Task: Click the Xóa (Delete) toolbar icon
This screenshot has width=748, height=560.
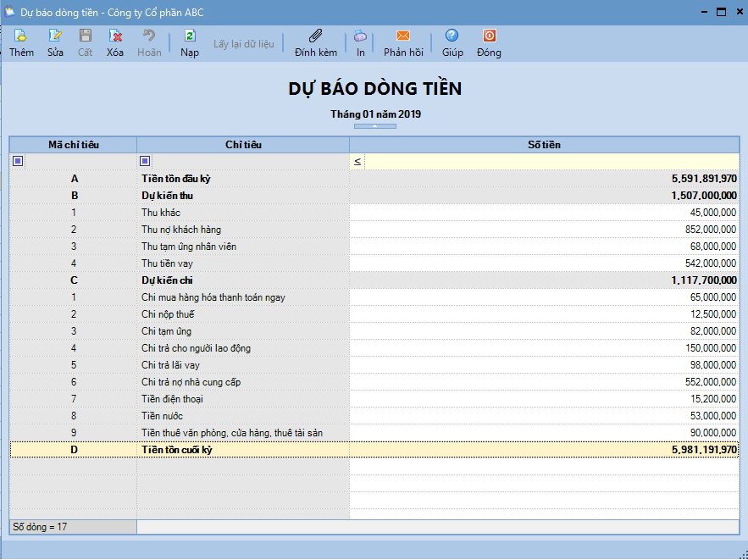Action: (x=115, y=36)
